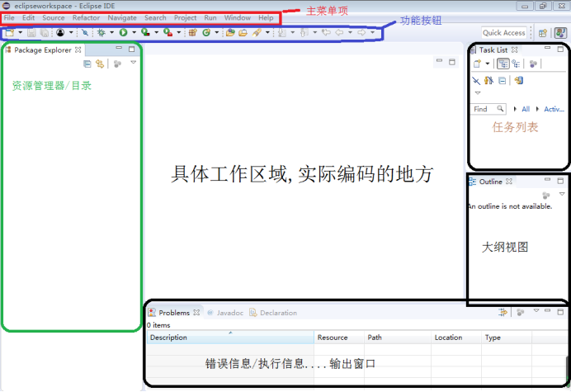Screen dimensions: 571x392
Task: Open the Debug configurations dropdown arrow
Action: [x=111, y=33]
